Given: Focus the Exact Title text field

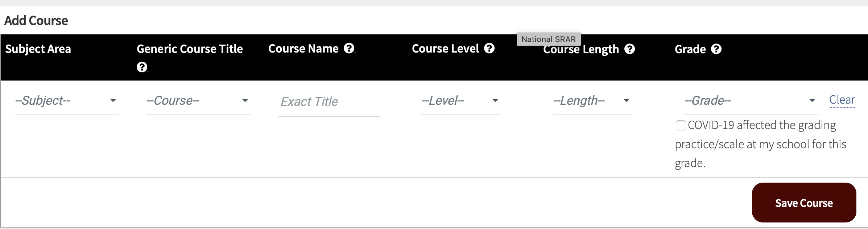Looking at the screenshot, I should [329, 102].
